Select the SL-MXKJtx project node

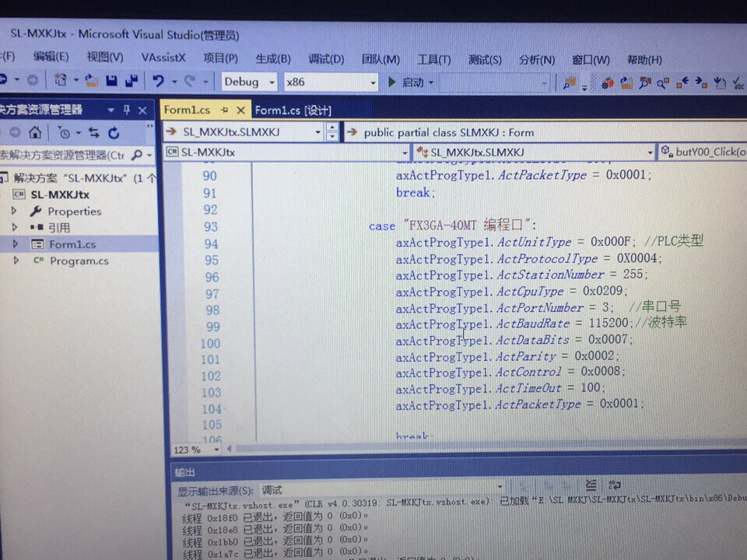pos(60,194)
